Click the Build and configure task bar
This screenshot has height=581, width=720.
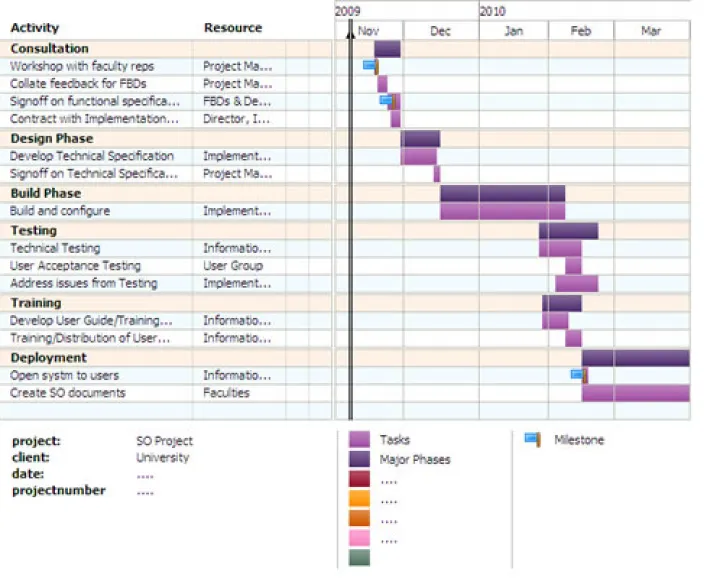pyautogui.click(x=502, y=211)
